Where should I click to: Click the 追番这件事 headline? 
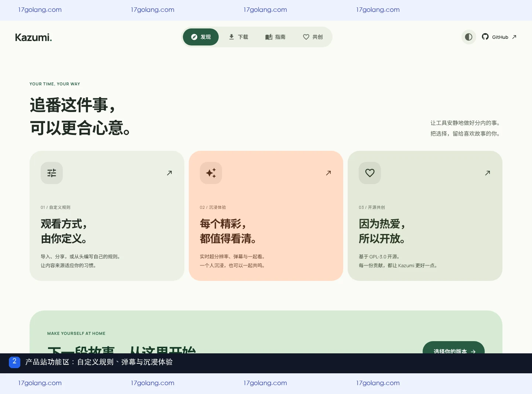pyautogui.click(x=73, y=105)
